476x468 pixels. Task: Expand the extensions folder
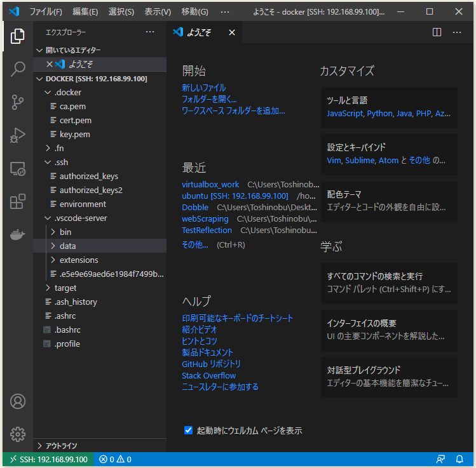[x=53, y=260]
